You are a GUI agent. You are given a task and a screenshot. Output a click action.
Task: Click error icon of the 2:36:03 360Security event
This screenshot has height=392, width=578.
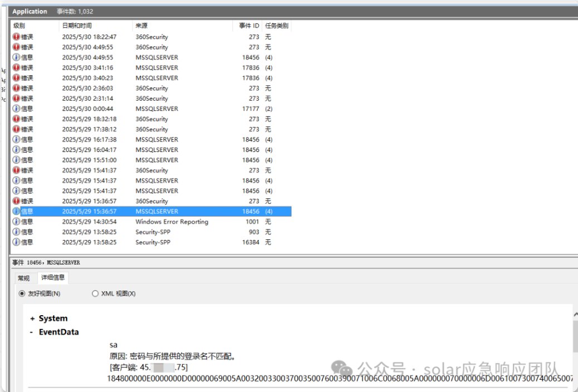click(x=16, y=88)
